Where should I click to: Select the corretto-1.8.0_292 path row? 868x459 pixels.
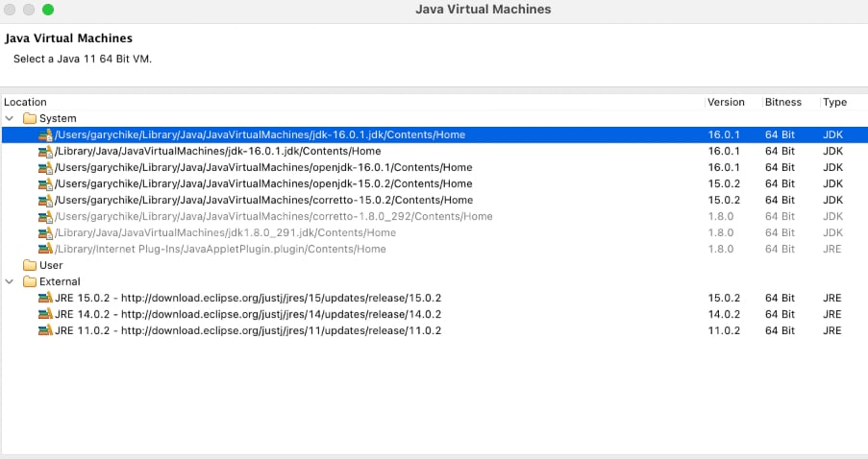tap(273, 217)
